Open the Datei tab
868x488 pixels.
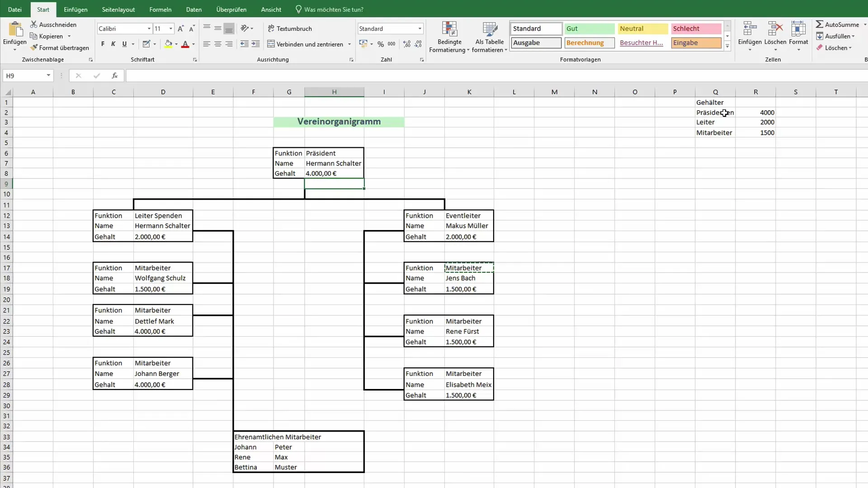click(x=14, y=9)
